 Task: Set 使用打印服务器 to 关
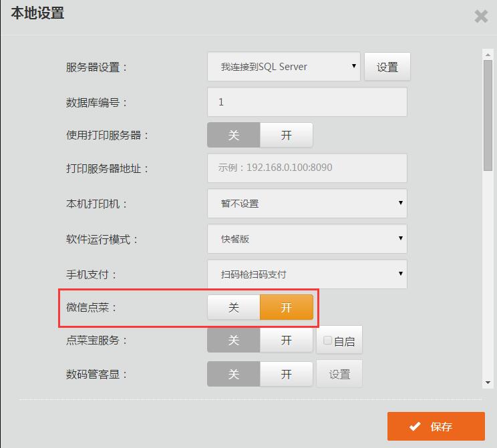pyautogui.click(x=233, y=136)
